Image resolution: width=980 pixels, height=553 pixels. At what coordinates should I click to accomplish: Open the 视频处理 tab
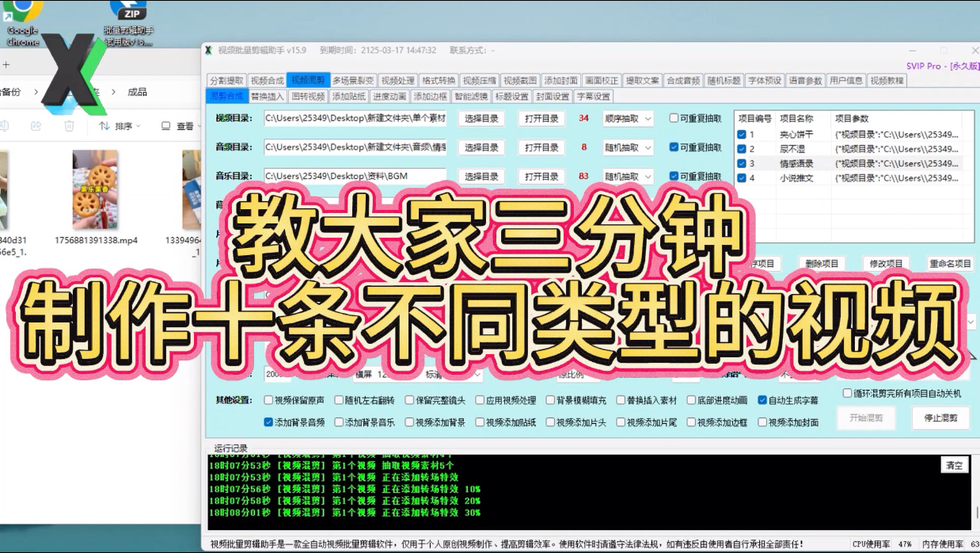[x=397, y=80]
